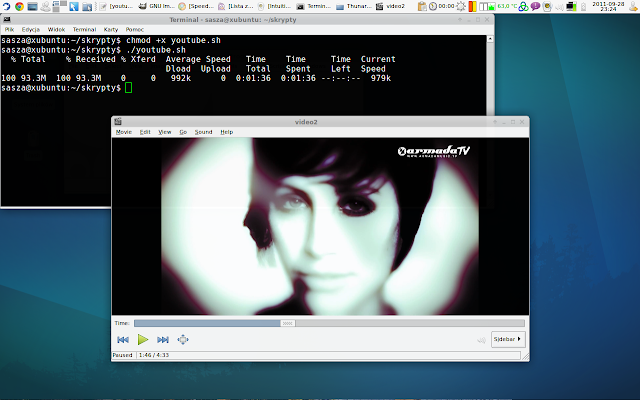Open the Widok menu in Terminal
The image size is (640, 400).
coord(56,29)
